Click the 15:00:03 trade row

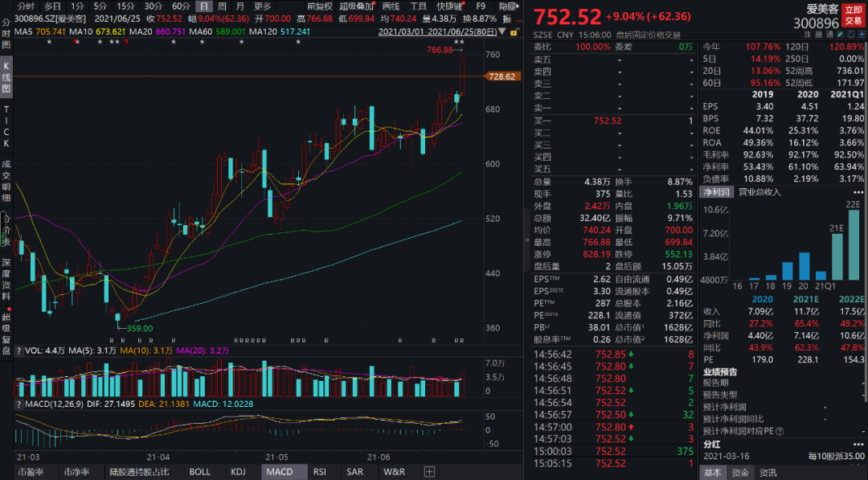tap(613, 451)
